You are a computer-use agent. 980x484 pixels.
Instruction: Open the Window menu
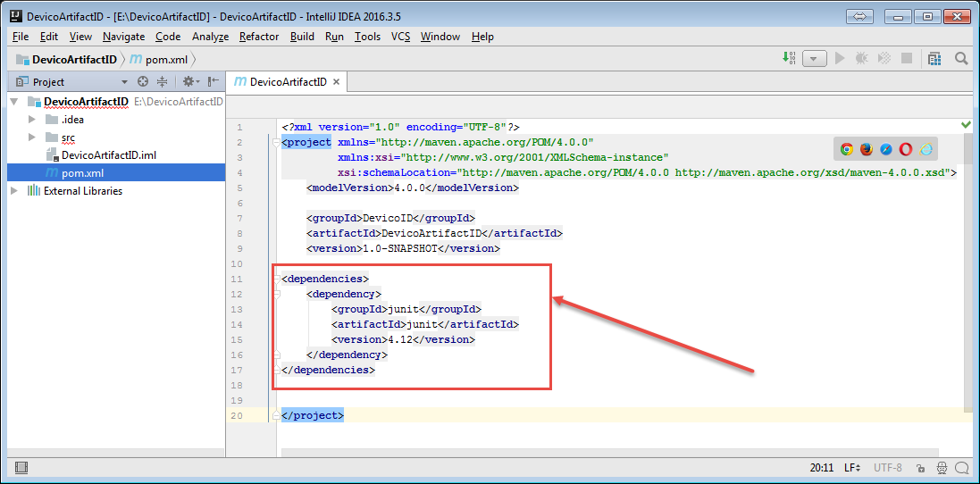pos(440,37)
